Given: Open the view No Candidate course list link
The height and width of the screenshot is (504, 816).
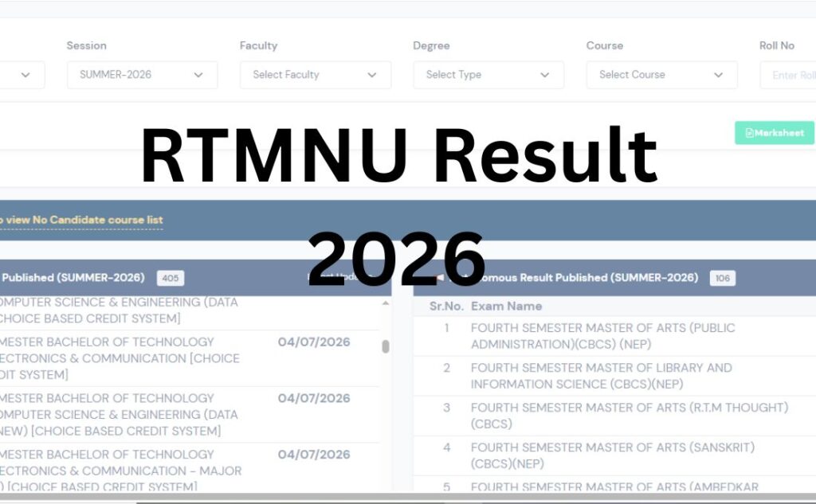Looking at the screenshot, I should coord(81,220).
